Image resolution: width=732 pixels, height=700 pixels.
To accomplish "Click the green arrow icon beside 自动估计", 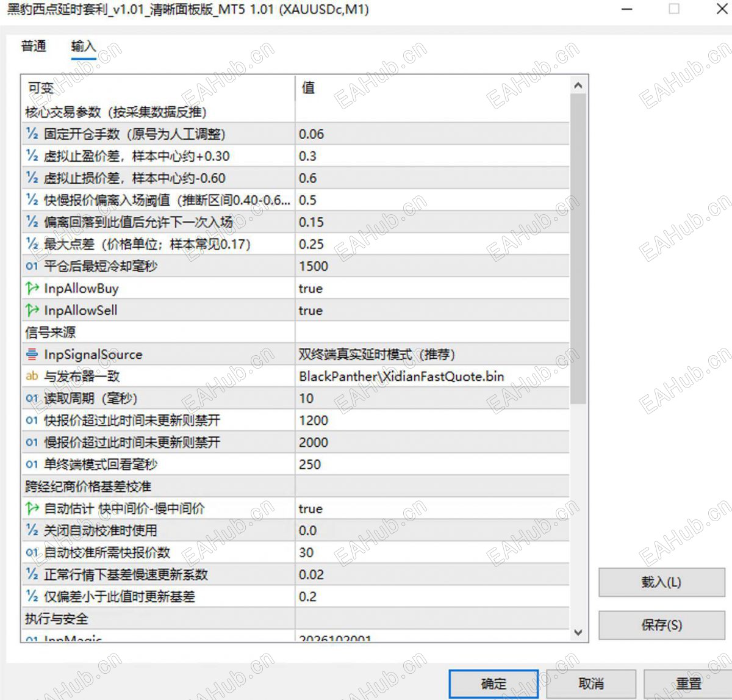I will coord(32,508).
